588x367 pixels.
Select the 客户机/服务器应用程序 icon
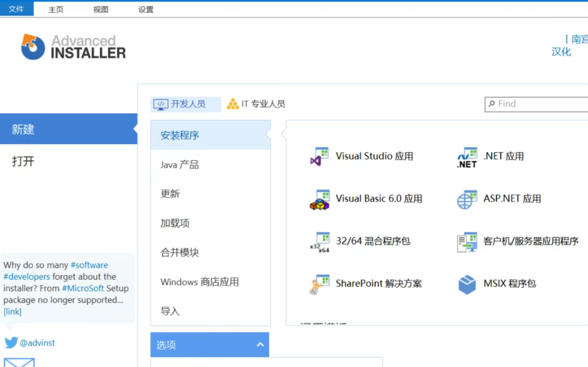466,242
